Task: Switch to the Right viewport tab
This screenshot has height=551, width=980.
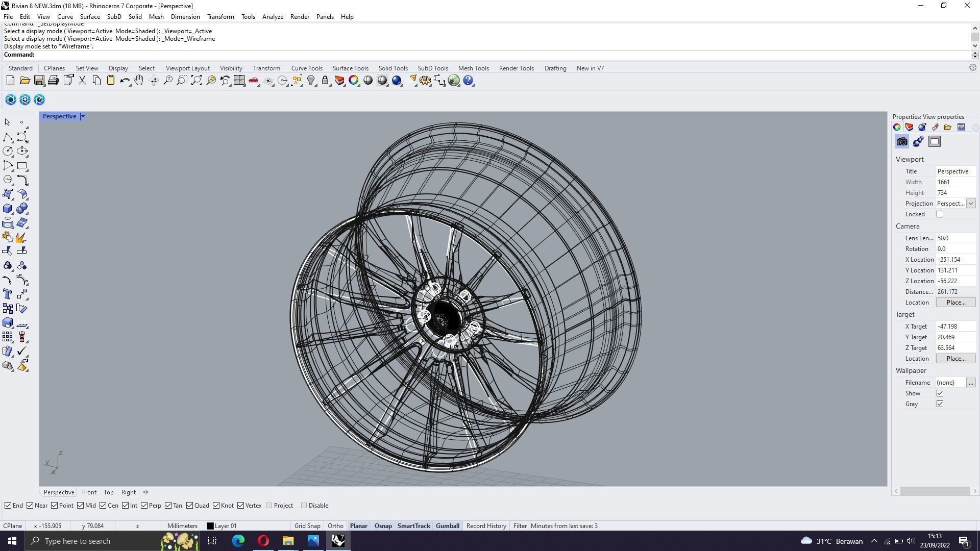Action: pos(128,492)
